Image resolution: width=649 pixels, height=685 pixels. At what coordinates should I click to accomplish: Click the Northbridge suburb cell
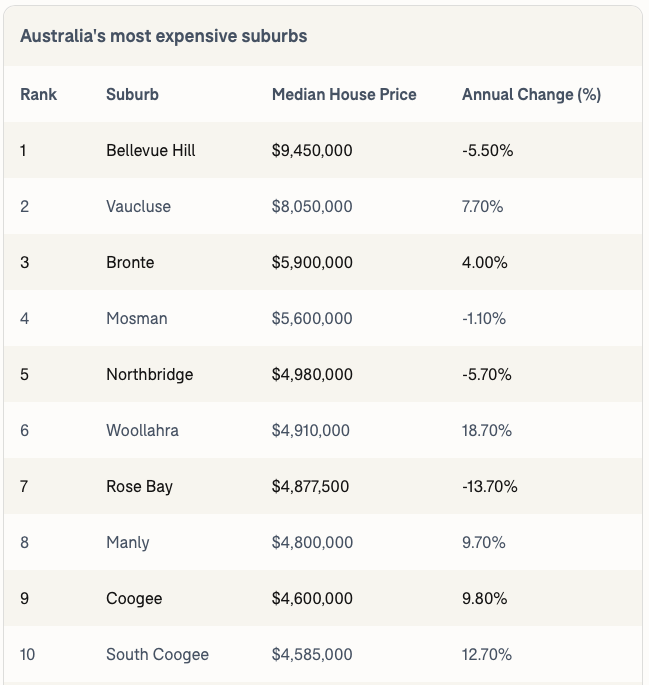pyautogui.click(x=150, y=375)
